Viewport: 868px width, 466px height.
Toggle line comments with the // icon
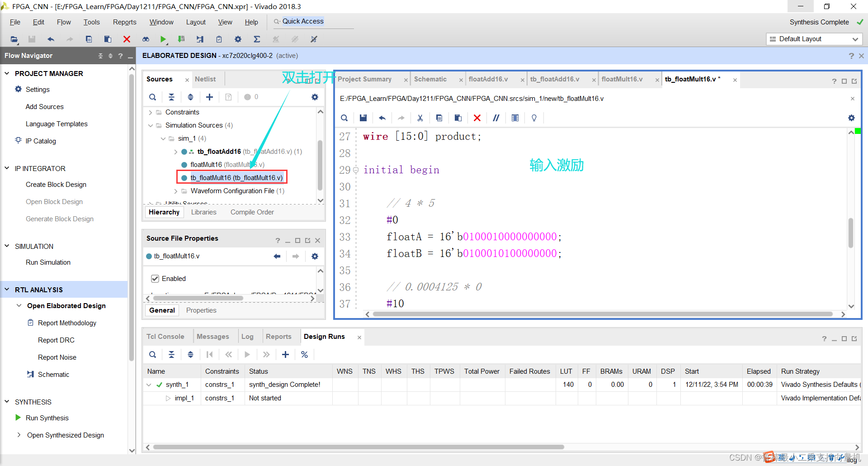[496, 118]
